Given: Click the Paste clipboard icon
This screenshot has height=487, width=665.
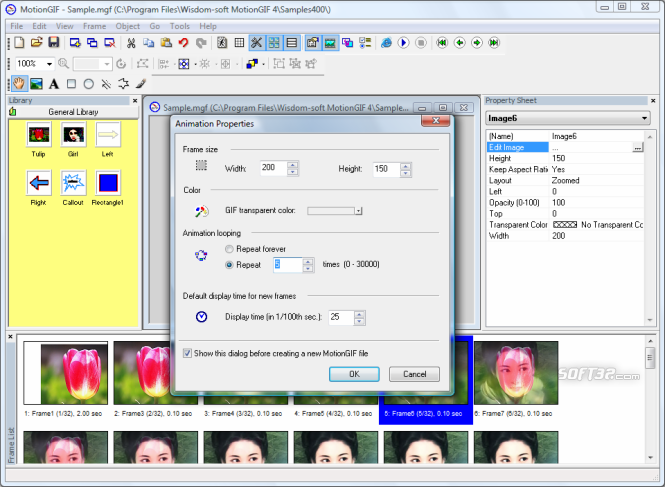Looking at the screenshot, I should coord(166,43).
